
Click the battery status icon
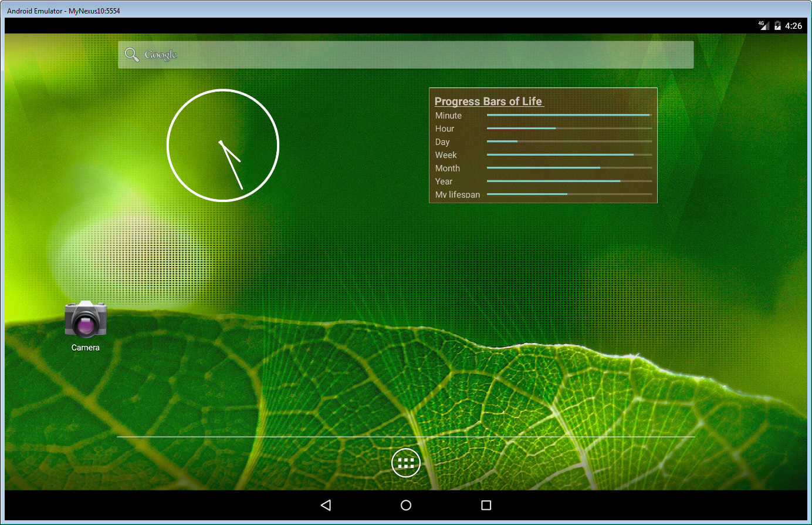tap(777, 26)
